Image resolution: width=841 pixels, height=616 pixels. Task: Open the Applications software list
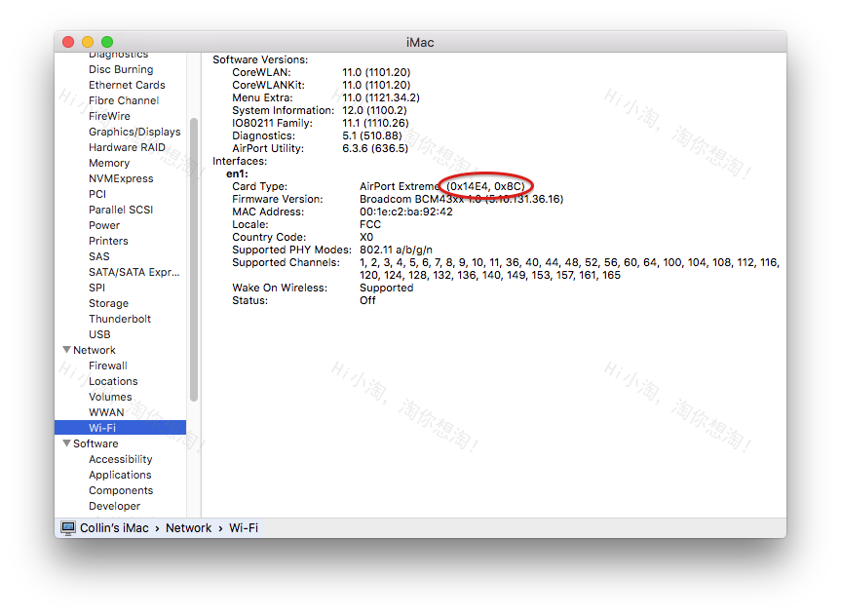point(120,475)
